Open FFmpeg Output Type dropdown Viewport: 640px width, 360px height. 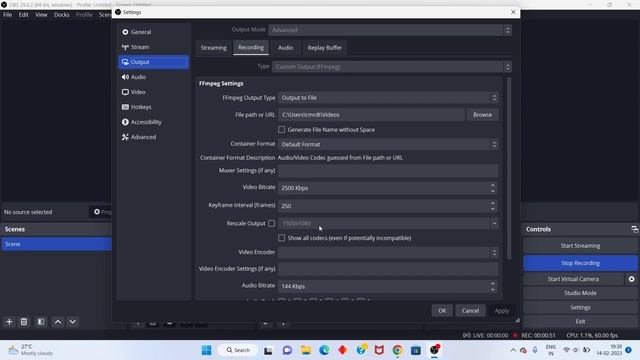point(388,98)
